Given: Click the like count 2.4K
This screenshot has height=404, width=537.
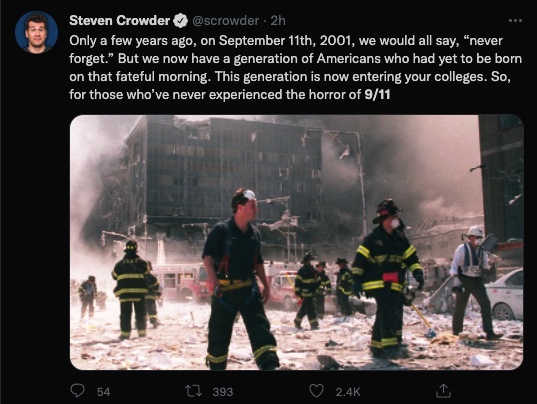Looking at the screenshot, I should 348,392.
